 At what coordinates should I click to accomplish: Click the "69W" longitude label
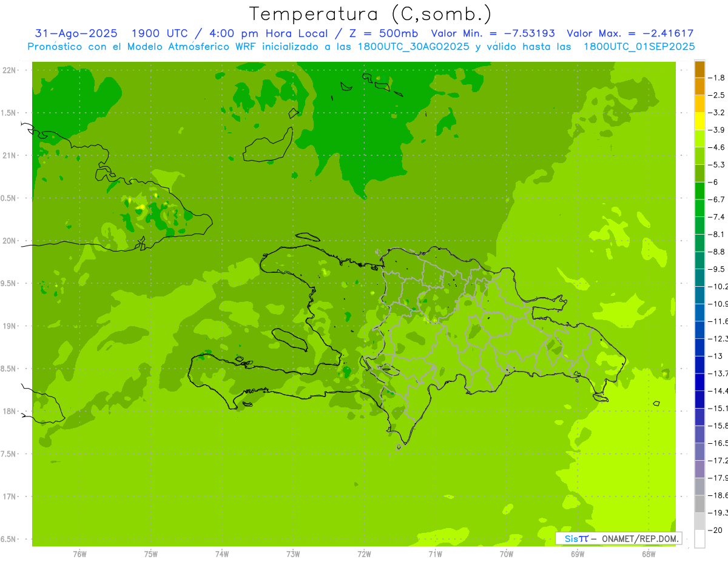pyautogui.click(x=578, y=554)
